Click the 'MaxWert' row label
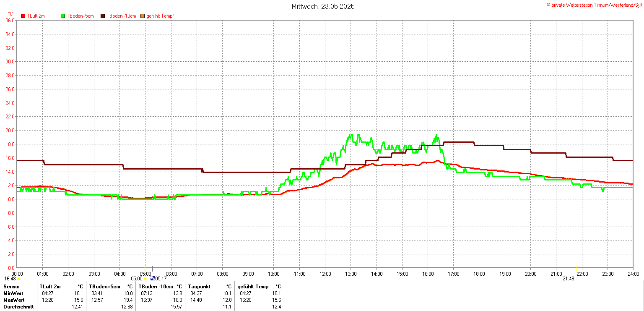Viewport: 644px width, 311px height. click(14, 300)
